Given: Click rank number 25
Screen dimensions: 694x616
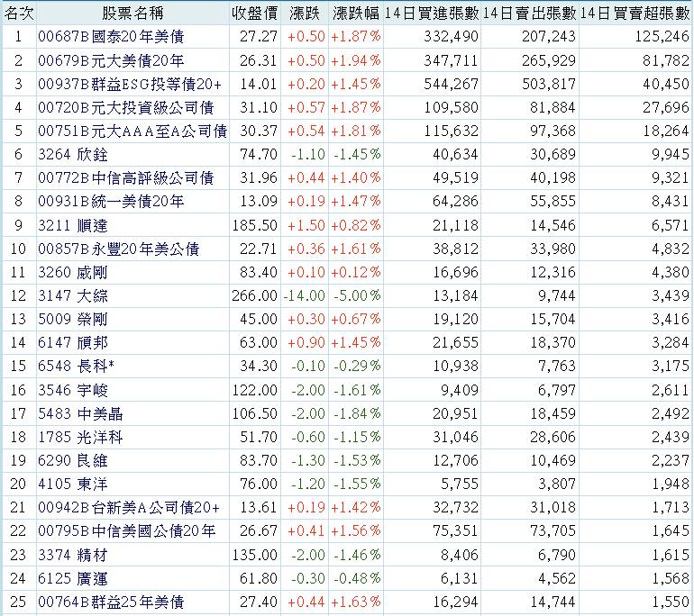Looking at the screenshot, I should pyautogui.click(x=18, y=602).
